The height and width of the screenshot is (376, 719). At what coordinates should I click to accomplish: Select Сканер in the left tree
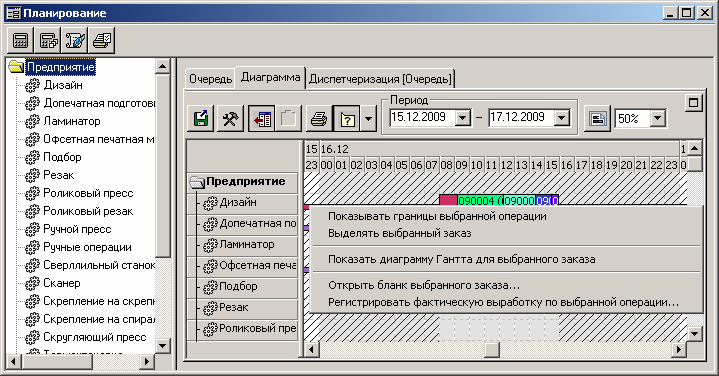(x=61, y=283)
